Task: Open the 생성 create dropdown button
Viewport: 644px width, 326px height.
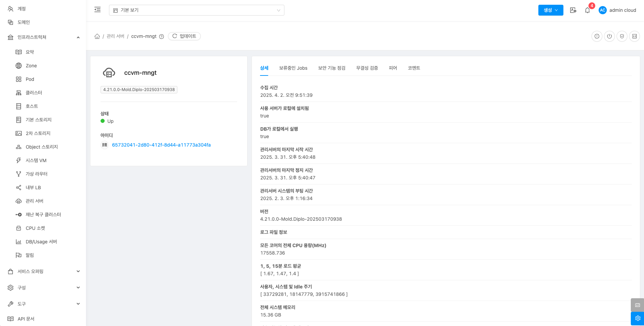Action: point(551,10)
